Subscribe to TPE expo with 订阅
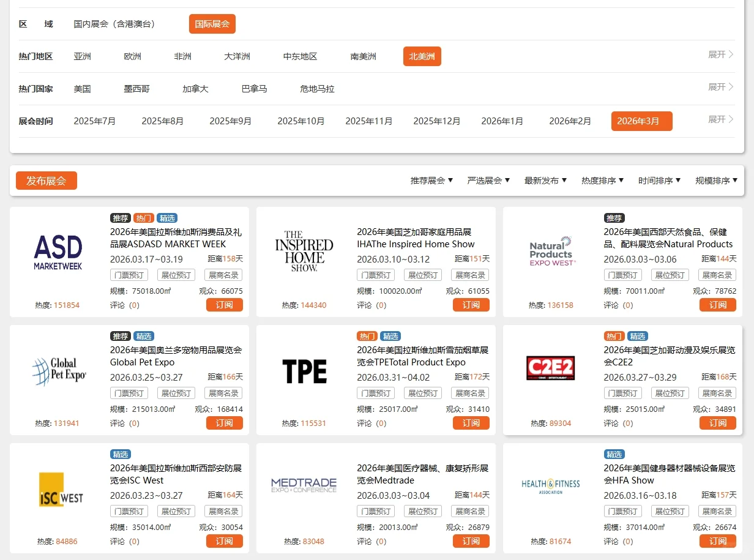Image resolution: width=754 pixels, height=560 pixels. pyautogui.click(x=471, y=423)
